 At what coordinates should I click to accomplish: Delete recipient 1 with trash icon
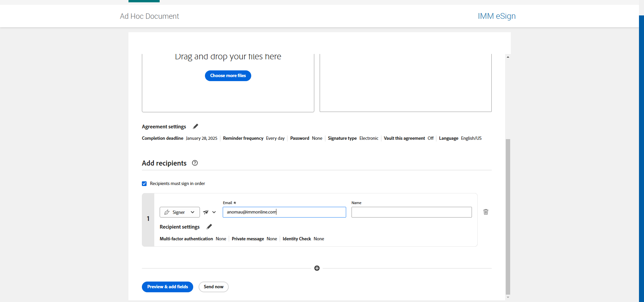click(486, 212)
